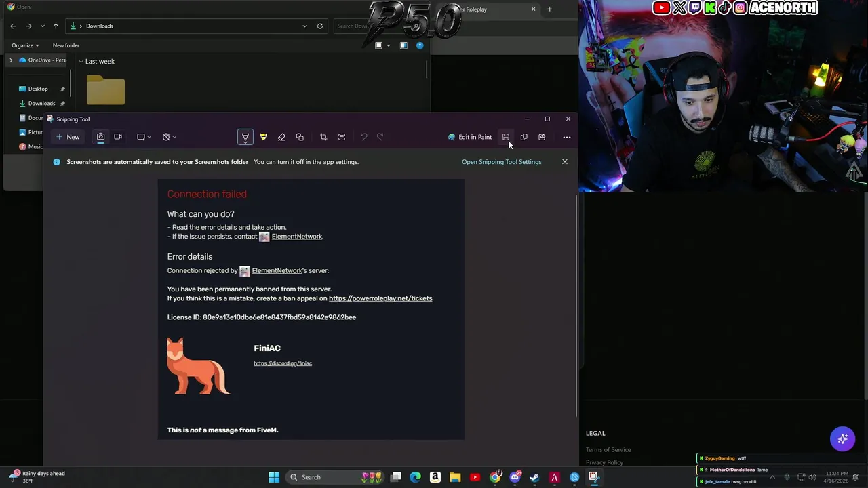
Task: Toggle the preview pane in Open dialog
Action: [x=403, y=45]
